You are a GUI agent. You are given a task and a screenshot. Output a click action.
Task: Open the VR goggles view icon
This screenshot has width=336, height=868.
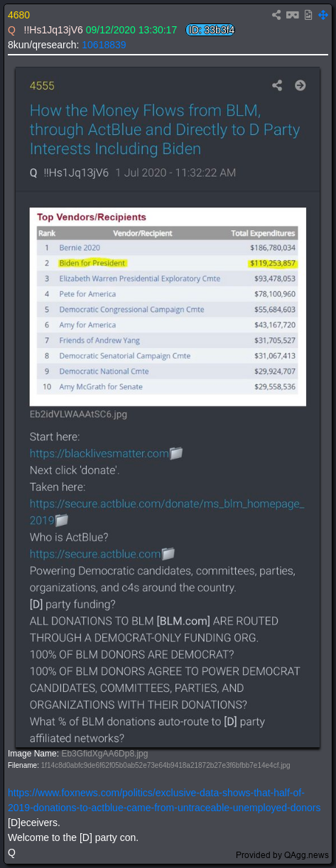pyautogui.click(x=292, y=15)
